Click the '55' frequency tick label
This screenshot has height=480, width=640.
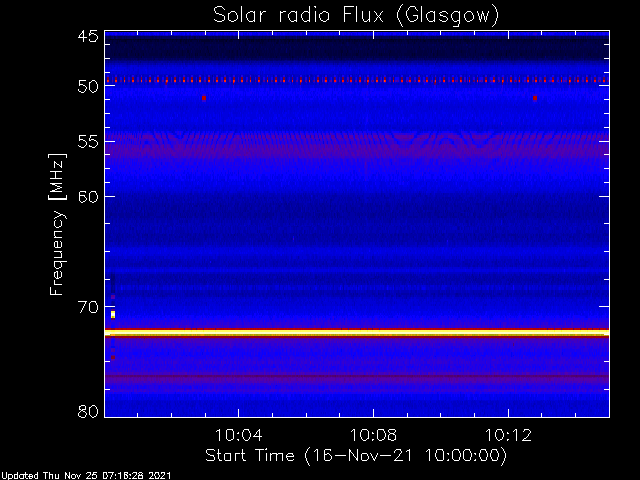click(88, 142)
